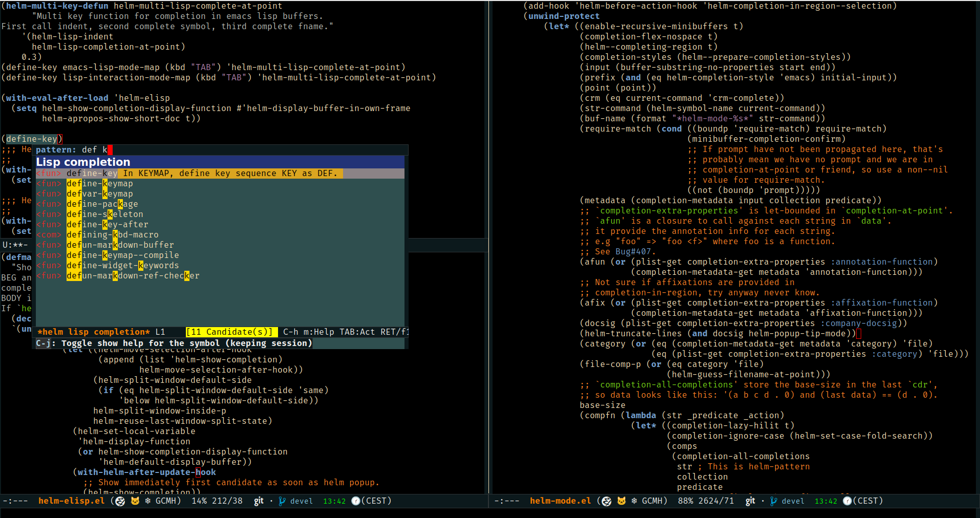This screenshot has height=518, width=980.
Task: Click the 13:42 time in left modeline
Action: [334, 501]
